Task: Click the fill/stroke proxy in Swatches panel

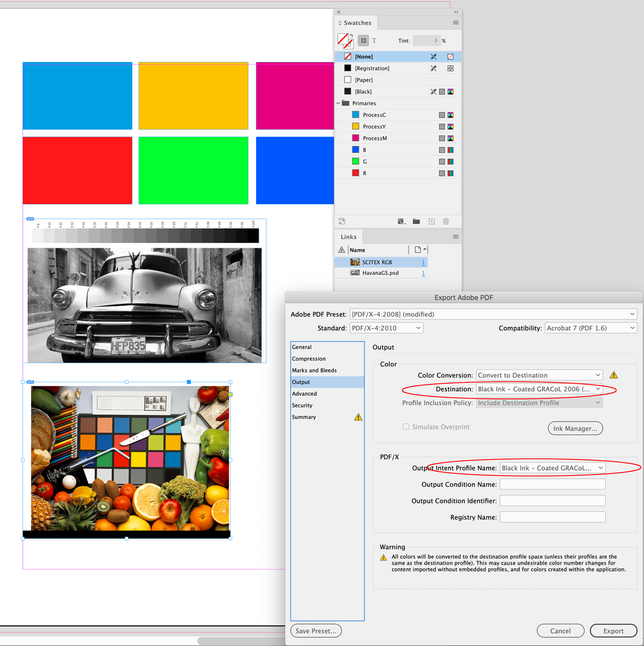Action: pyautogui.click(x=345, y=40)
